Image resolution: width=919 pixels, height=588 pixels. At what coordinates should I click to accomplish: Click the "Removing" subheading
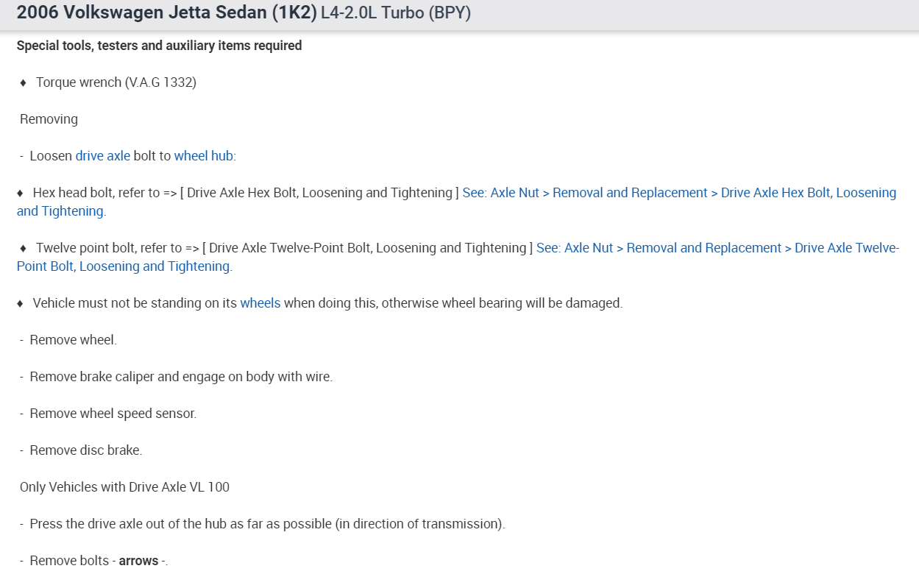tap(49, 119)
